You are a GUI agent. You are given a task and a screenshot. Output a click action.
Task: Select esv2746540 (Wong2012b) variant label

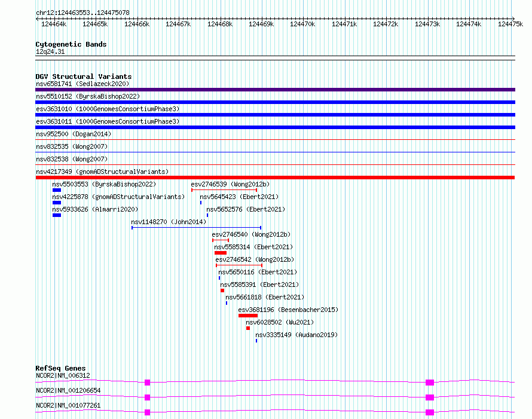click(251, 234)
